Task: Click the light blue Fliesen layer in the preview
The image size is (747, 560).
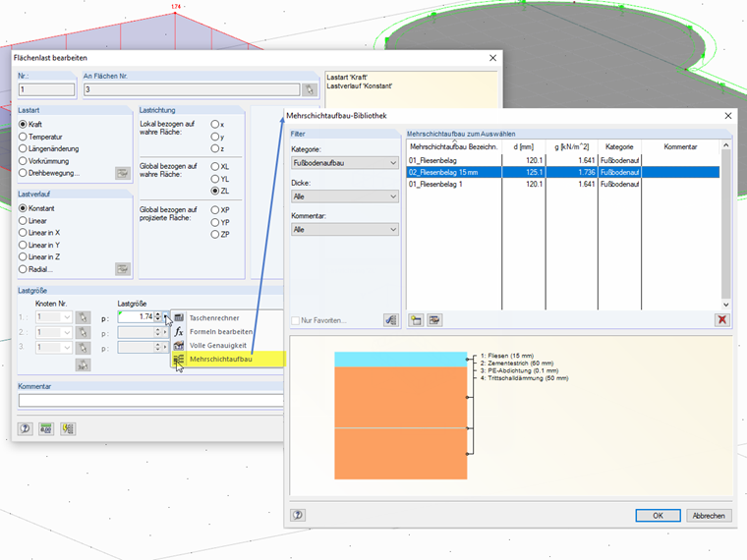Action: click(x=401, y=360)
